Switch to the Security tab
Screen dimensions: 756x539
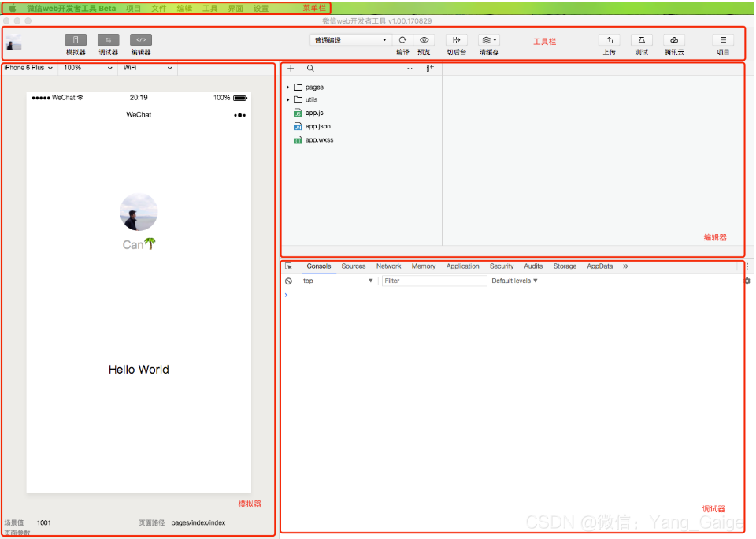point(502,266)
